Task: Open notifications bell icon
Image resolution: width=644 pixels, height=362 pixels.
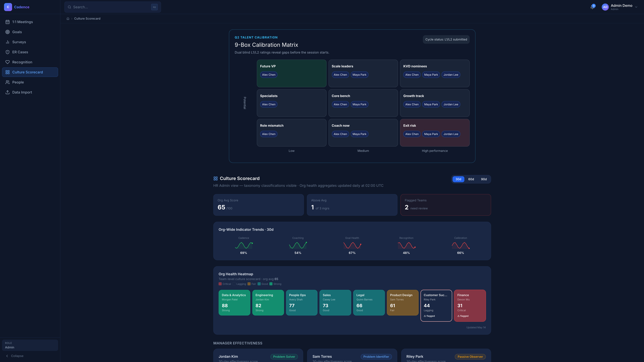Action: (592, 7)
